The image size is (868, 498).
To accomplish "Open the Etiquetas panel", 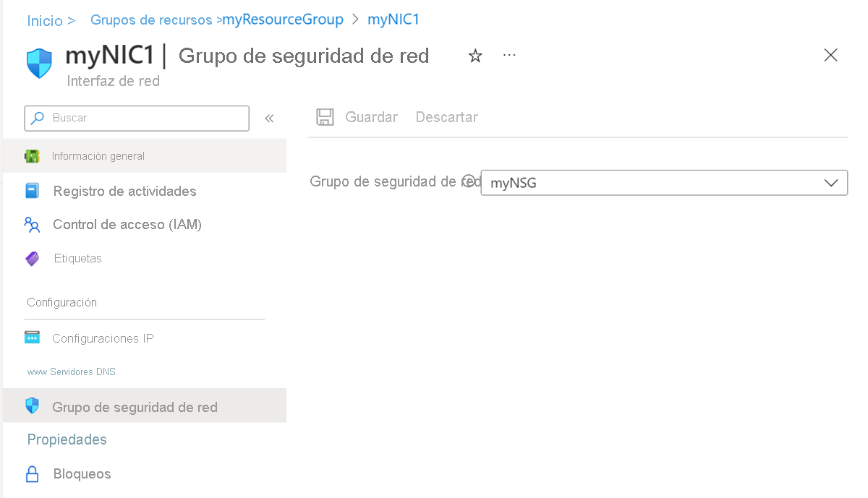I will point(77,258).
